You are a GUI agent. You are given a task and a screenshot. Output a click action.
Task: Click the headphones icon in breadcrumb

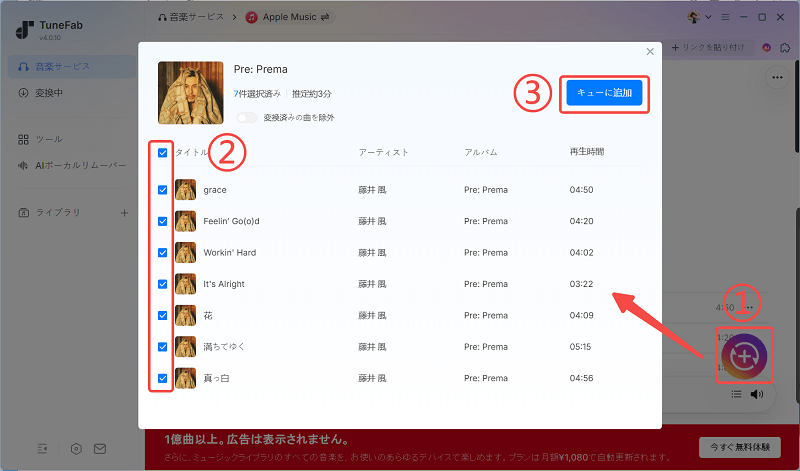tap(162, 17)
